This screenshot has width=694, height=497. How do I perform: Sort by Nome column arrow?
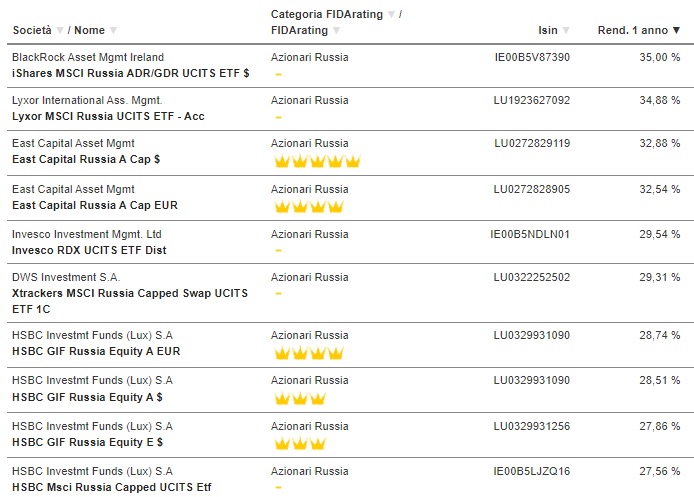pos(113,31)
